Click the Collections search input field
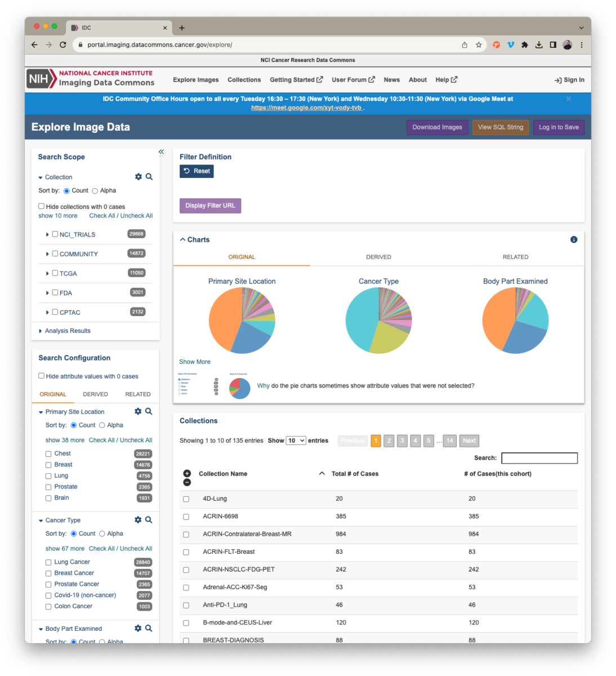 click(x=539, y=458)
